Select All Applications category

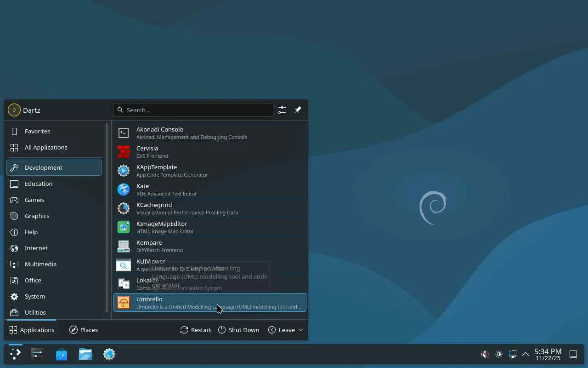(x=54, y=147)
